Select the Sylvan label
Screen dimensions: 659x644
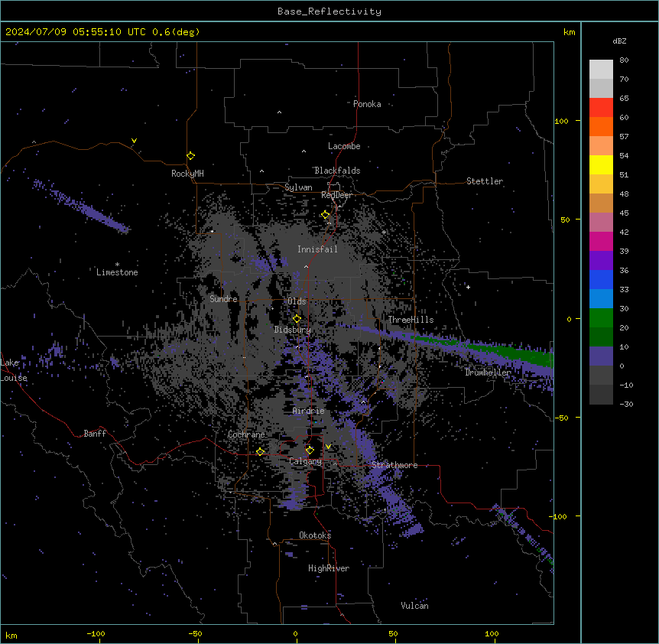298,187
